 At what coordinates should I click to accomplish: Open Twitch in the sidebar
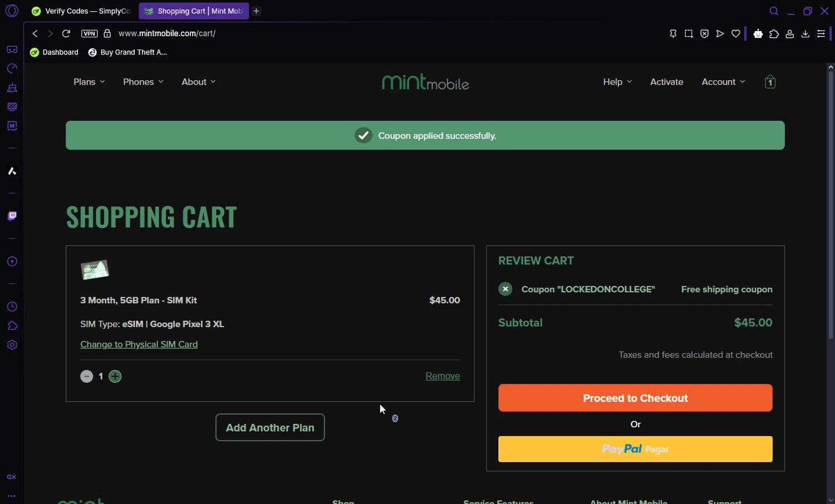pos(12,216)
